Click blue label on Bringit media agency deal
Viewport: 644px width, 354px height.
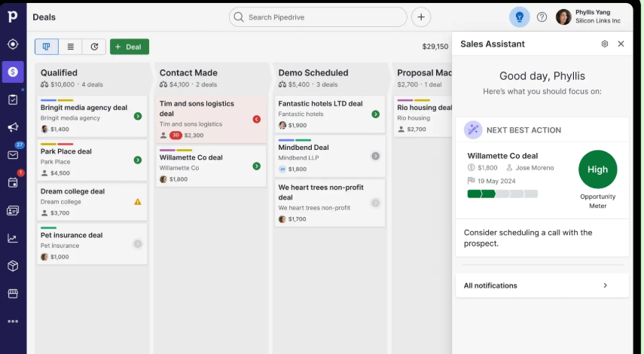pos(48,99)
